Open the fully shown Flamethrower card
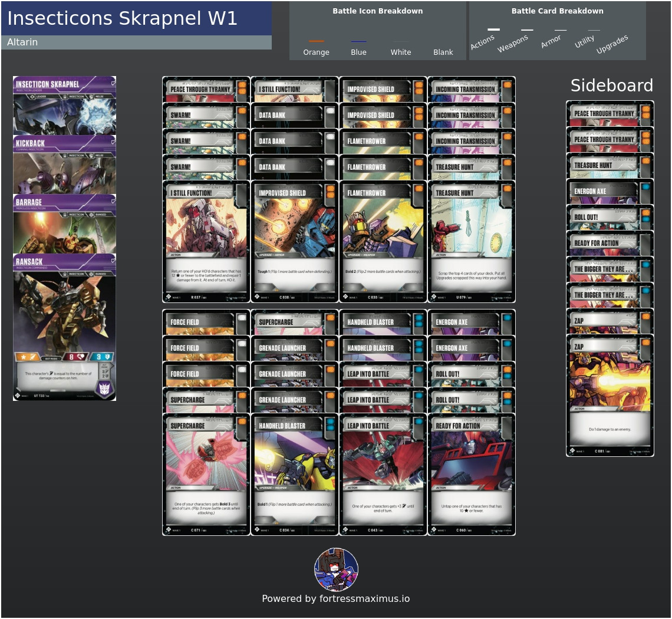 pos(383,242)
